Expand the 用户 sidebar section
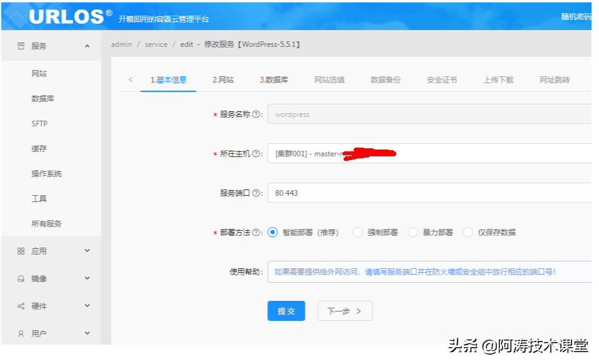Screen dimensions: 599x364 tap(87, 333)
